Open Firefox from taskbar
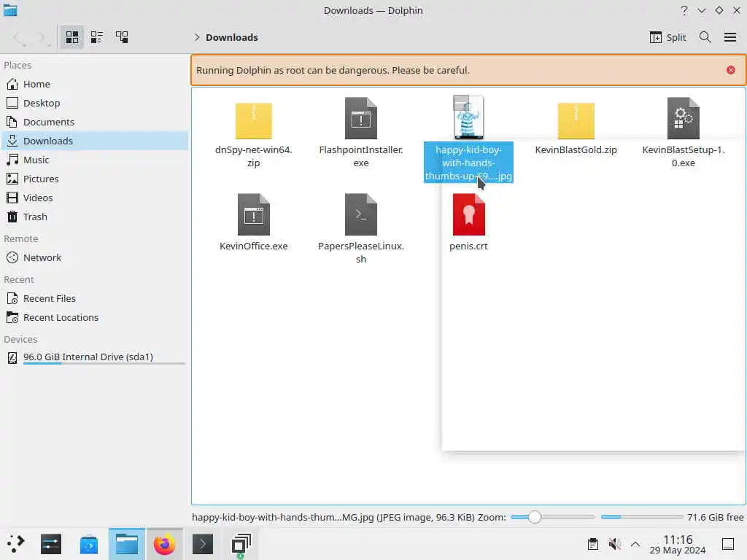Screen dimensions: 747x560 point(164,544)
